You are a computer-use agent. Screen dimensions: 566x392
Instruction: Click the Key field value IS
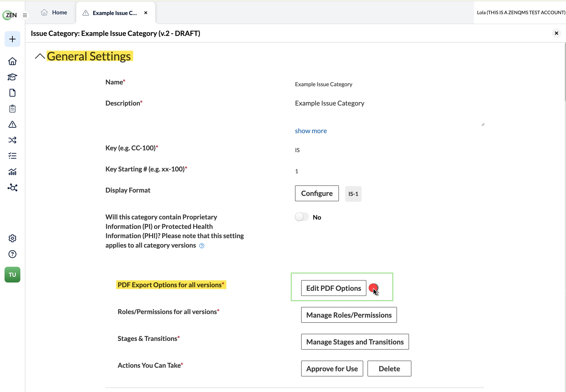point(297,150)
